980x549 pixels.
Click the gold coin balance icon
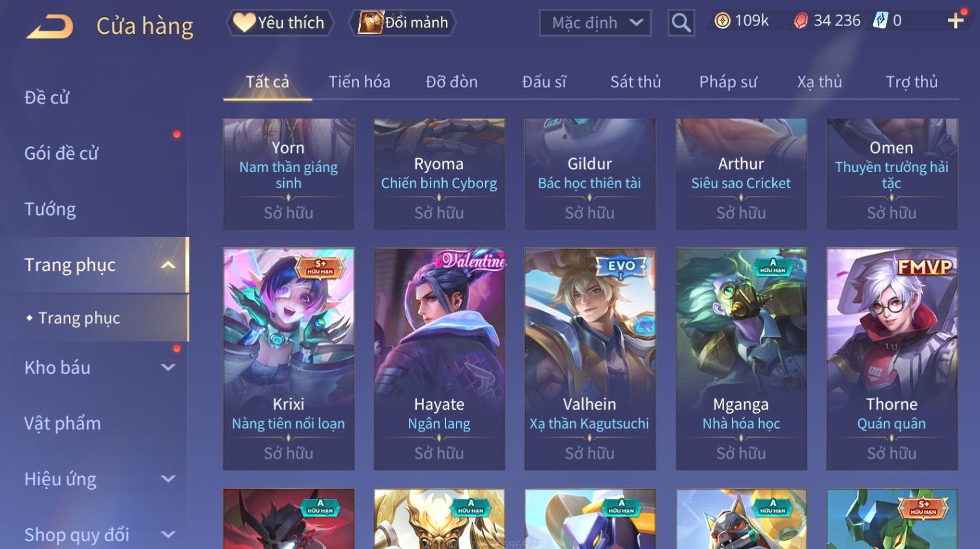(722, 21)
